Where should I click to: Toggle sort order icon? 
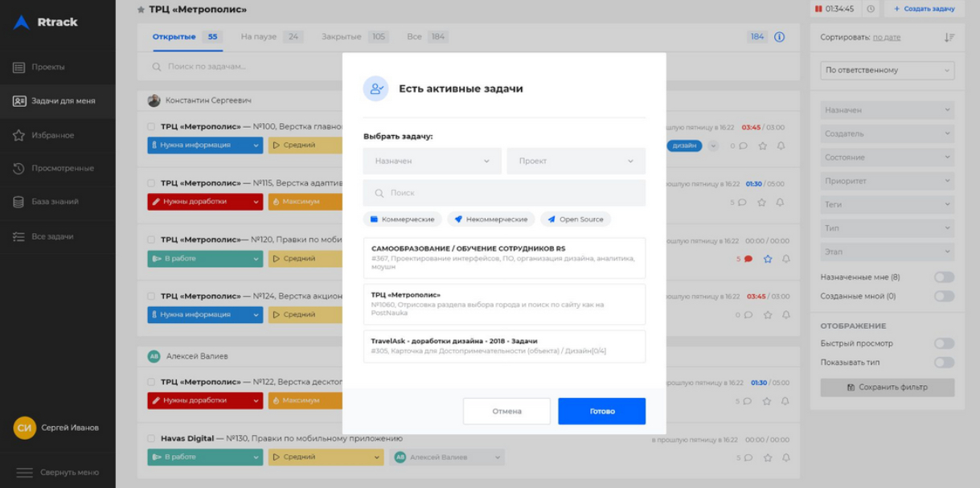(x=949, y=38)
